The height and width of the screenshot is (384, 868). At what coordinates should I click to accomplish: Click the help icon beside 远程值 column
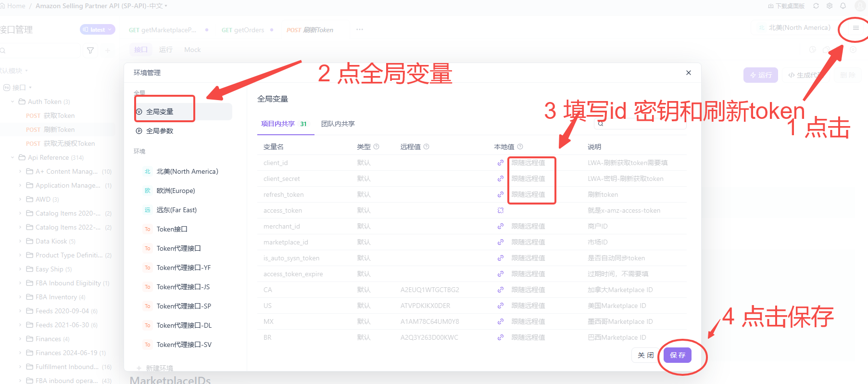[427, 147]
